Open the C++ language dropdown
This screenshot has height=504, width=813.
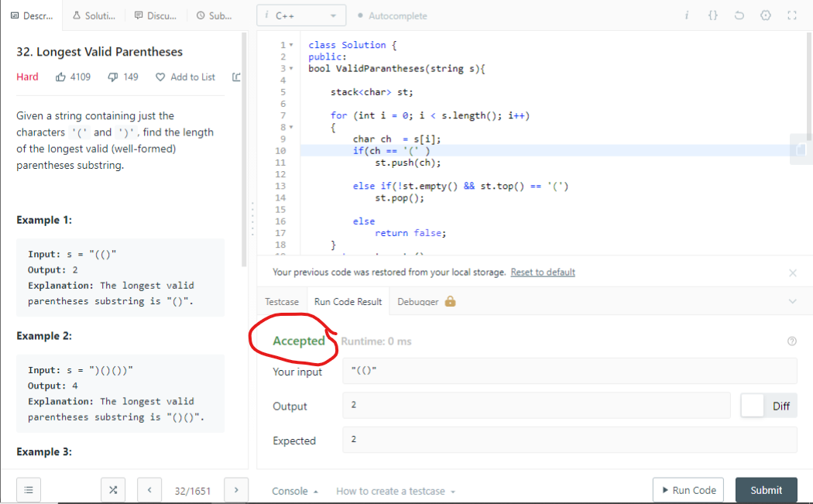pyautogui.click(x=301, y=15)
